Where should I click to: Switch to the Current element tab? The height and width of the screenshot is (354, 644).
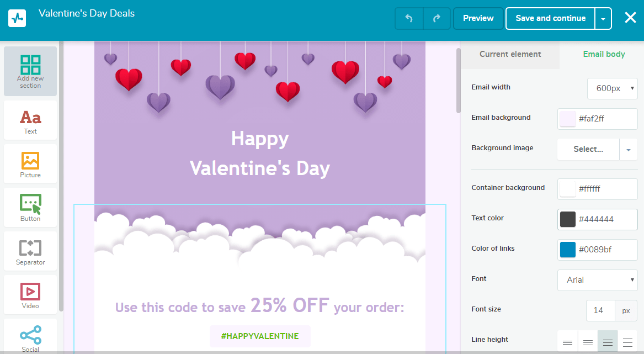(x=510, y=54)
